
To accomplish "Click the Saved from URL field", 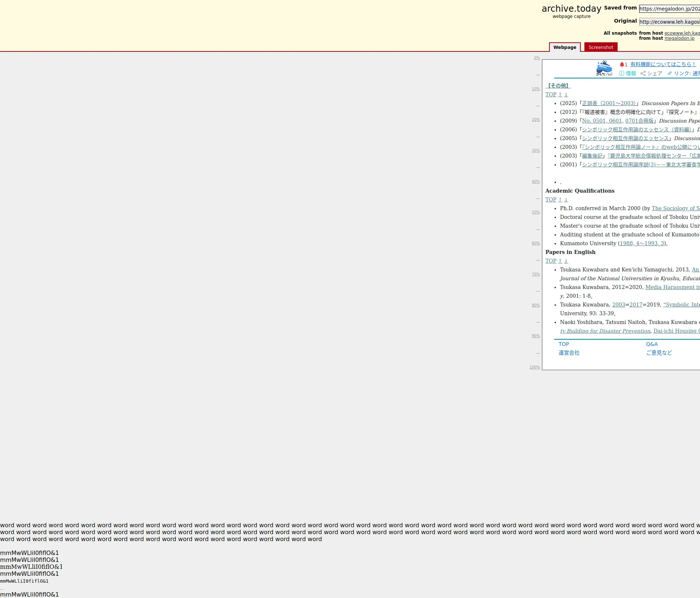I will [669, 9].
